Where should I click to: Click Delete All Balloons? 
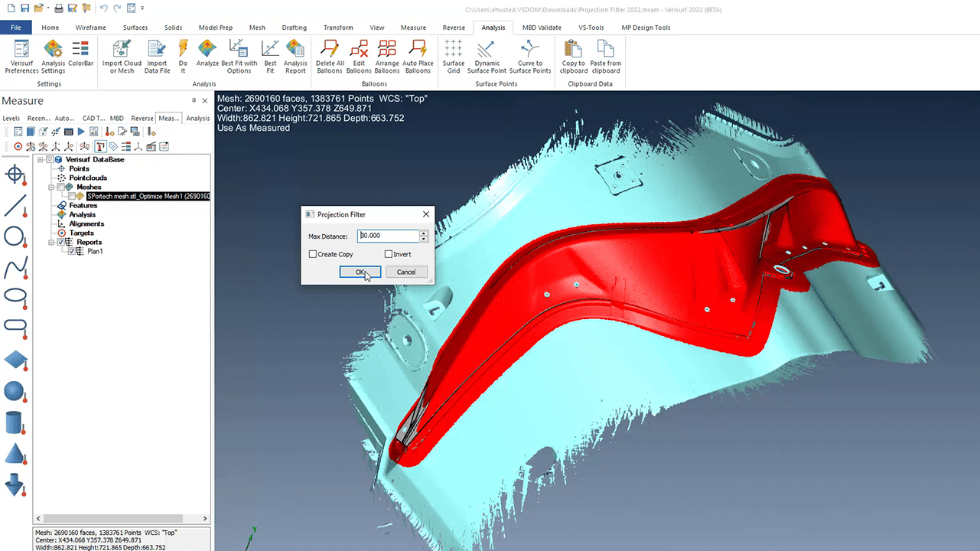(330, 57)
